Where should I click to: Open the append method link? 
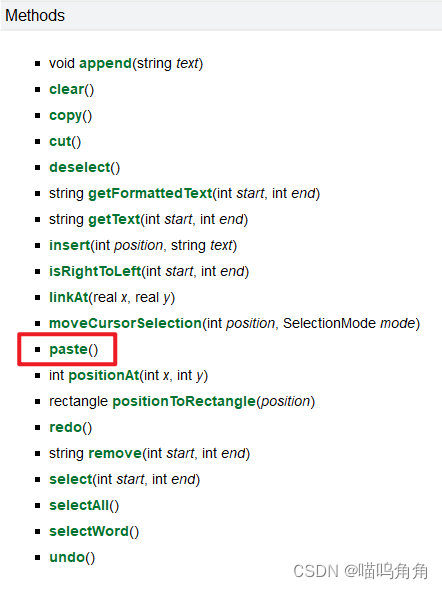click(x=105, y=63)
